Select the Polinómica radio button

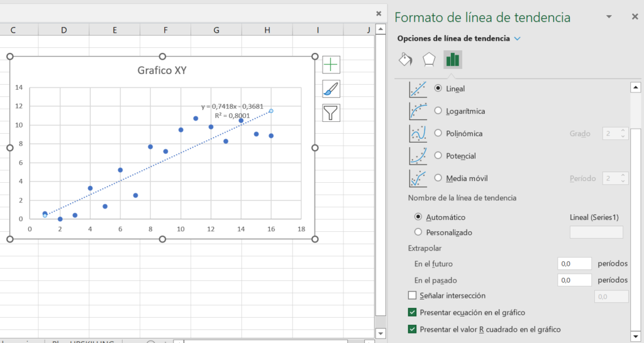tap(438, 133)
